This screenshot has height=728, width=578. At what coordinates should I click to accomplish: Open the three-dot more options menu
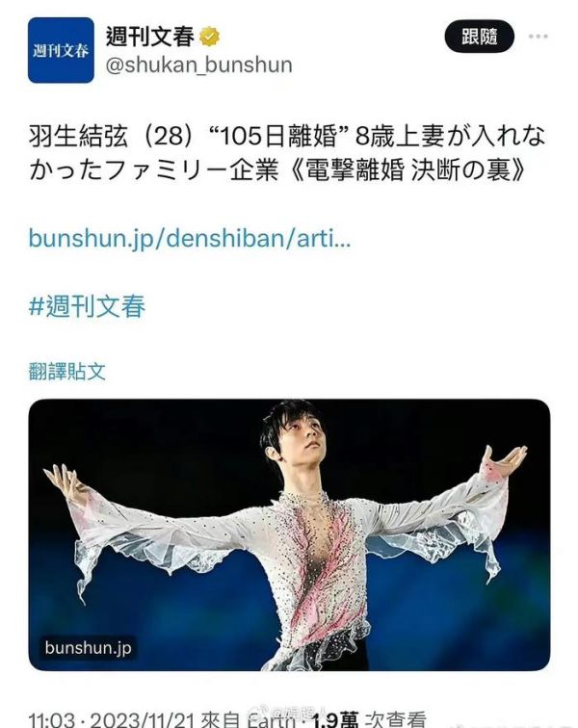tap(538, 37)
